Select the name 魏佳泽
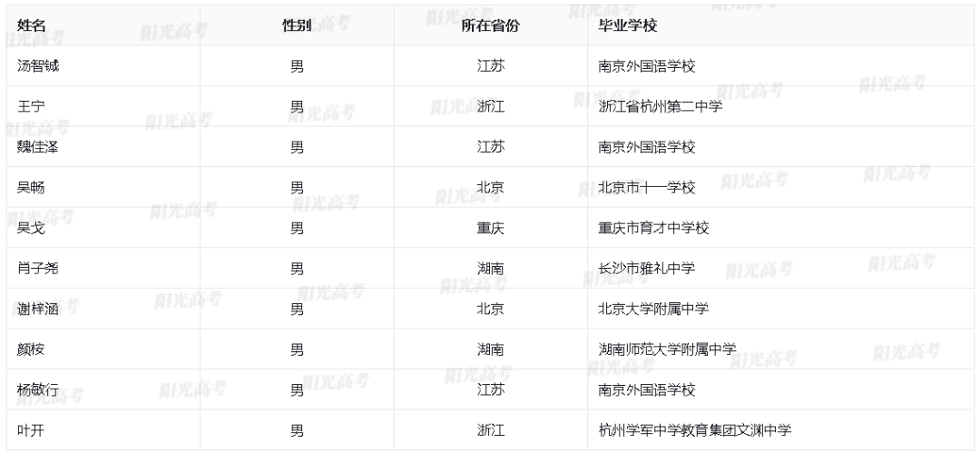Screen dimensions: 980x453 [38, 147]
